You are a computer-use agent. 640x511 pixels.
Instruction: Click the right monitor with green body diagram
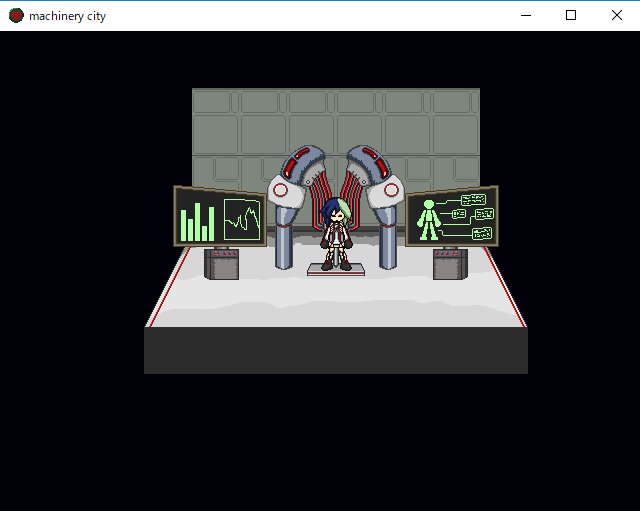coord(452,216)
